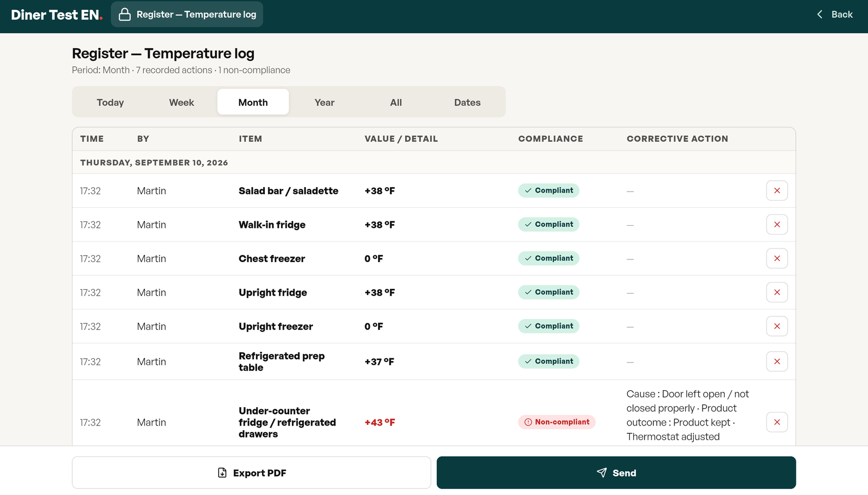The height and width of the screenshot is (495, 868).
Task: Go back using the Back button
Action: (x=835, y=15)
